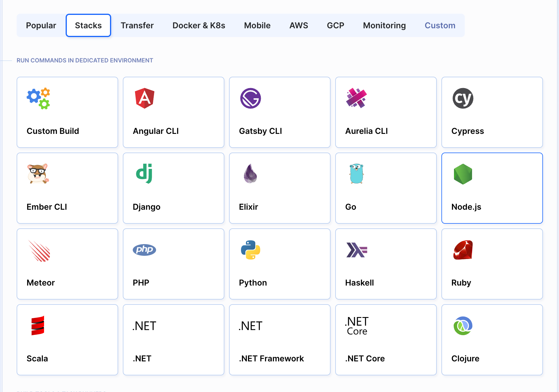This screenshot has width=559, height=392.
Task: Click the Go label text
Action: tap(351, 207)
